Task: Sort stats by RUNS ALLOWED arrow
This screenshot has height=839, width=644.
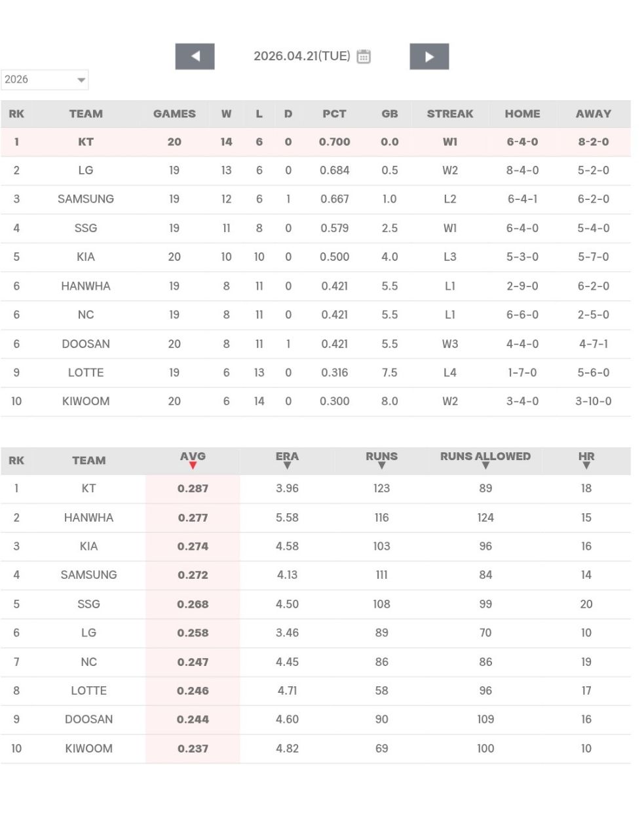Action: (x=485, y=465)
